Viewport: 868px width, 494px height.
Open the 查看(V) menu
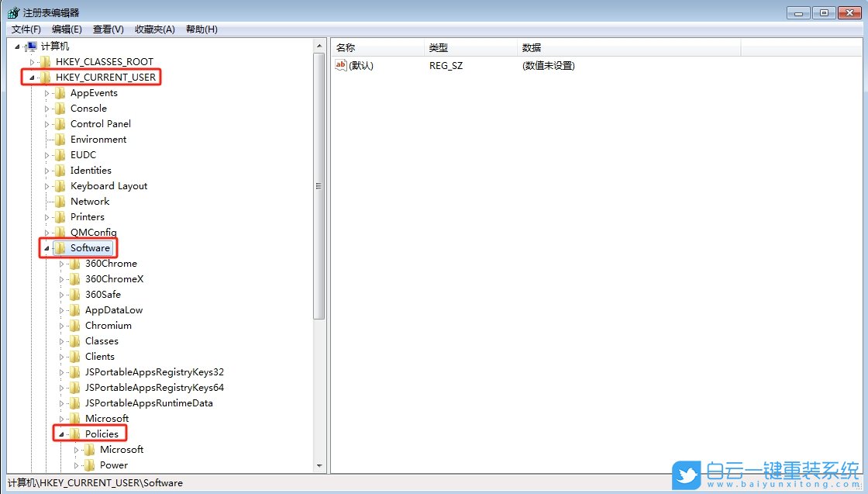107,29
